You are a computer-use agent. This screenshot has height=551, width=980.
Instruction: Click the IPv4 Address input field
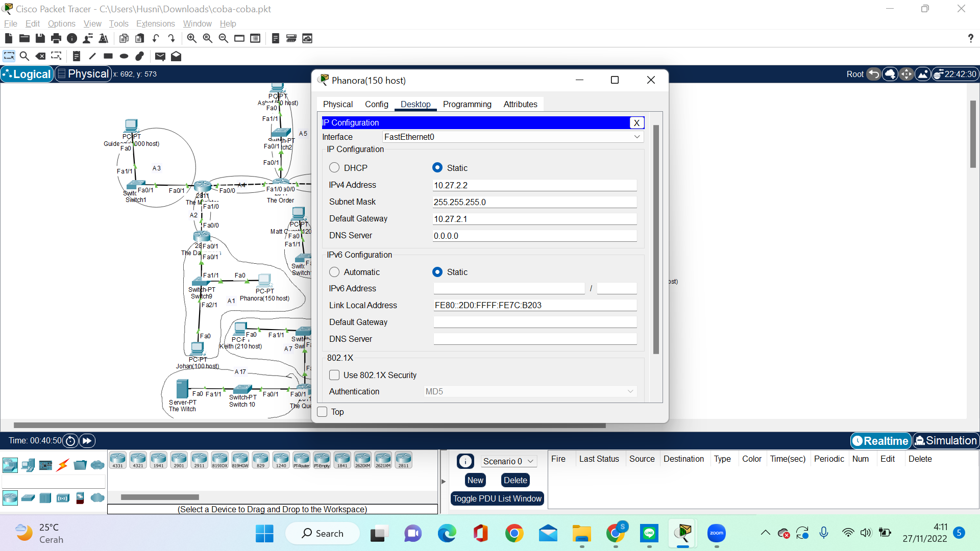[534, 185]
